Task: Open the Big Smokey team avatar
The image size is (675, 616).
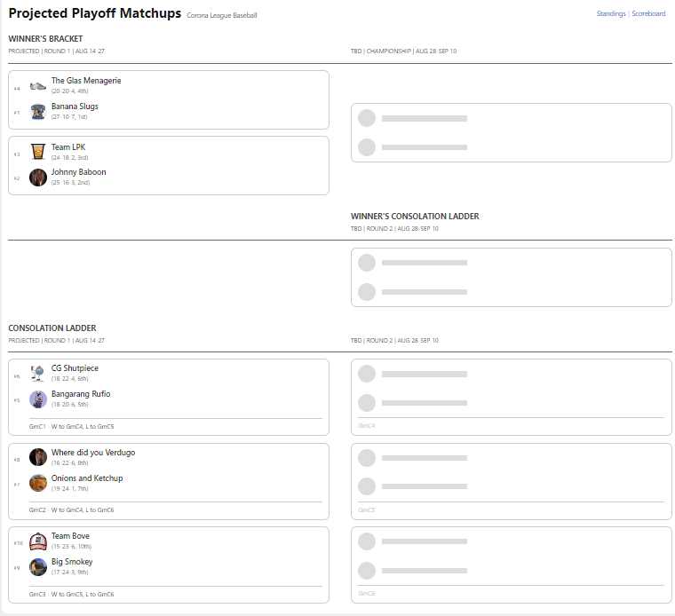Action: coord(38,567)
